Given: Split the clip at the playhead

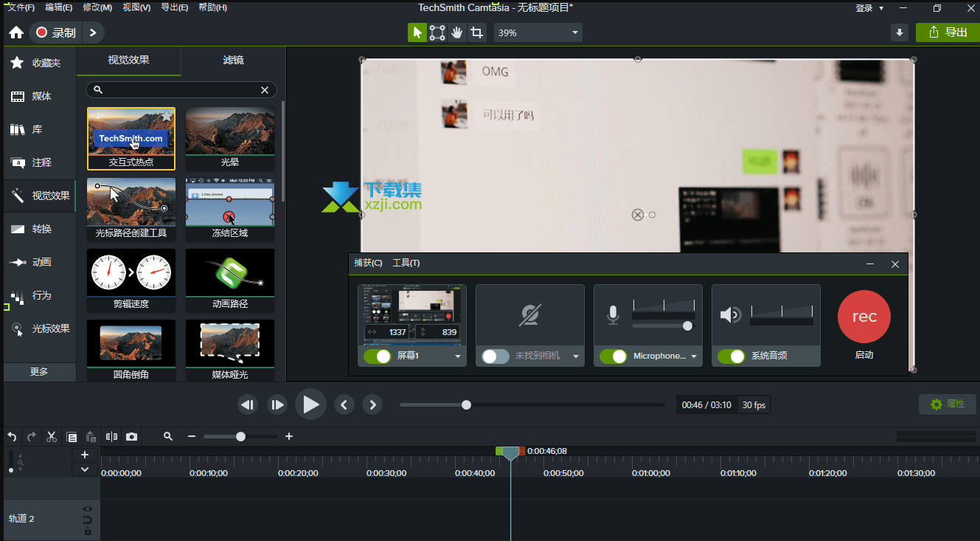Looking at the screenshot, I should click(x=111, y=437).
